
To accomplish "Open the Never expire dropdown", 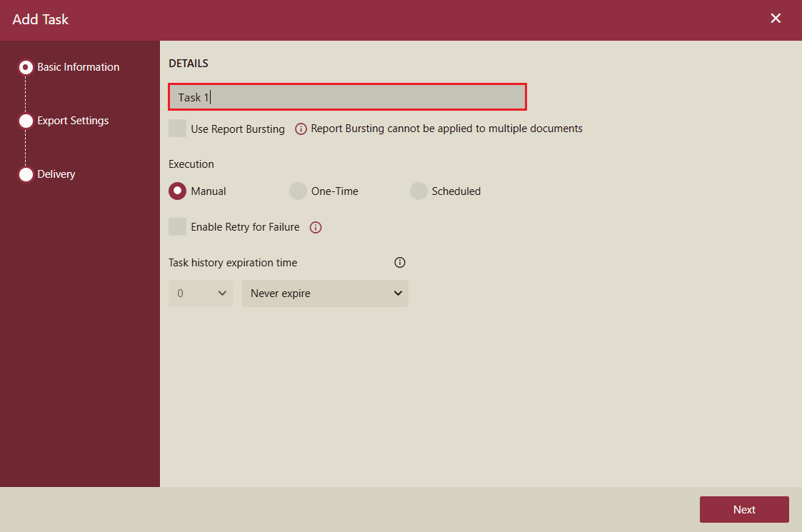I will click(x=325, y=293).
